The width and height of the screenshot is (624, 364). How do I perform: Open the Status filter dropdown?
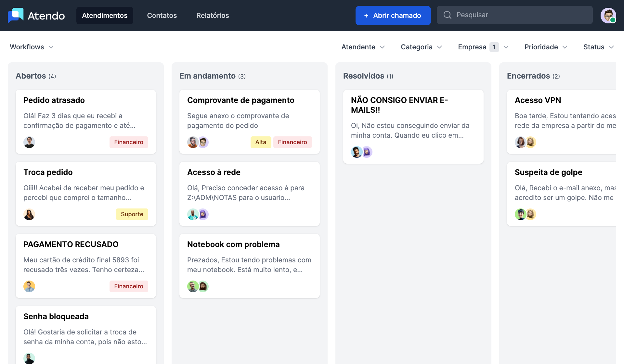598,47
